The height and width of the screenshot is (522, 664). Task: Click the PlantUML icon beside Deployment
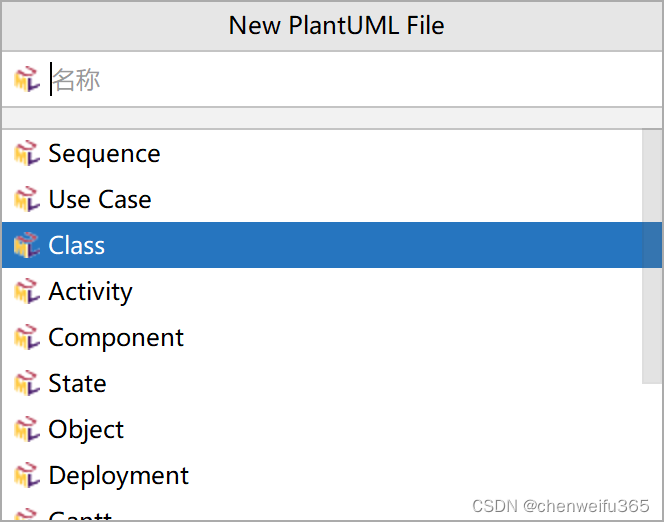click(x=27, y=475)
